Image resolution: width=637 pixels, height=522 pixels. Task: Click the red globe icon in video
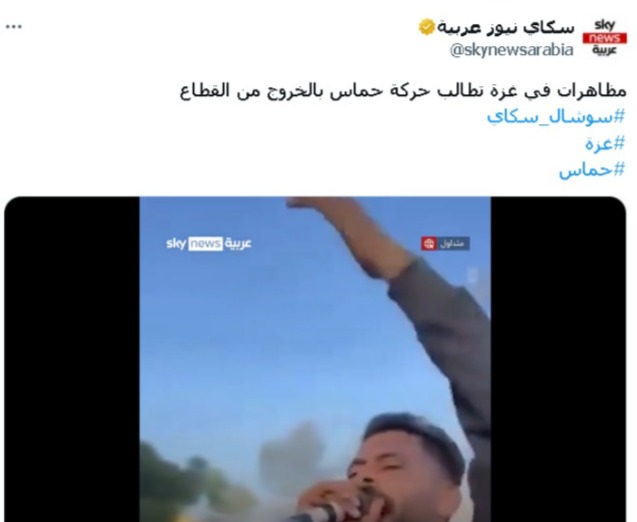pos(429,244)
